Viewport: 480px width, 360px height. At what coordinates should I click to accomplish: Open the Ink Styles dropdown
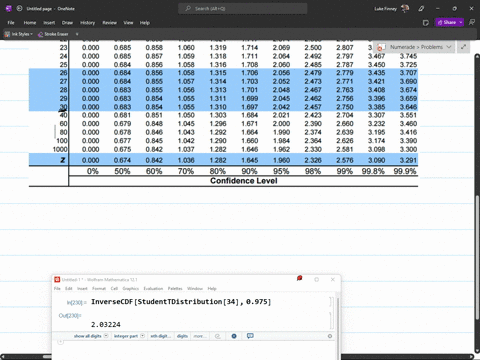point(19,34)
